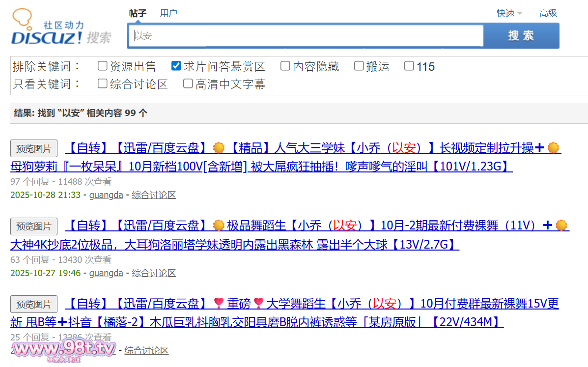The width and height of the screenshot is (588, 367).
Task: Check the 搬运 exclude checkbox
Action: pos(359,66)
